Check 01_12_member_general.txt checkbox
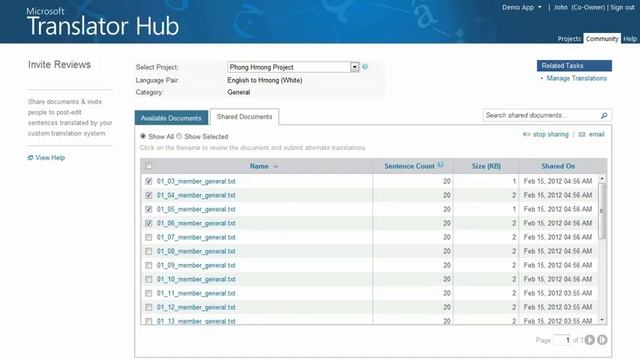640x360 pixels. point(149,307)
